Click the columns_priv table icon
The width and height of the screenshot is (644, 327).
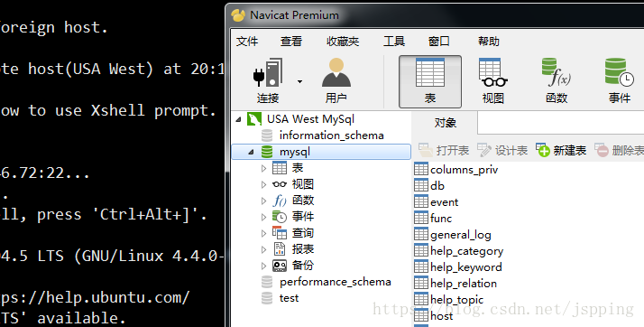421,169
